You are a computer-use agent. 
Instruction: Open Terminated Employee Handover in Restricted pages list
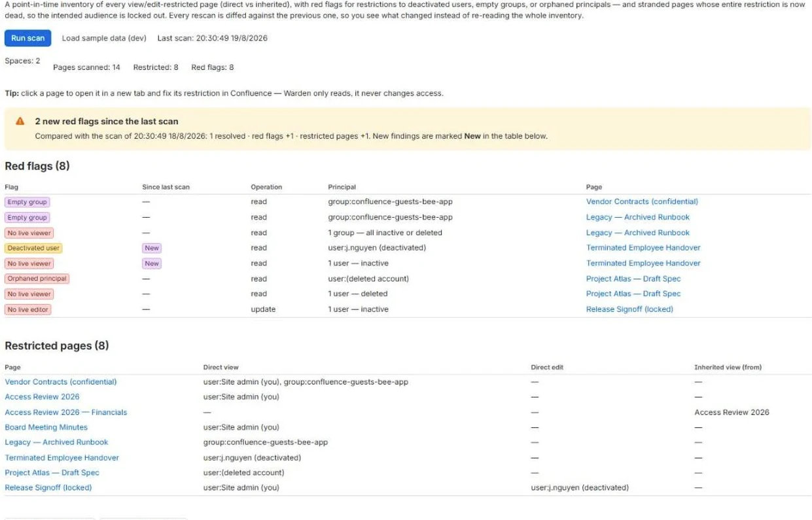[x=62, y=458]
